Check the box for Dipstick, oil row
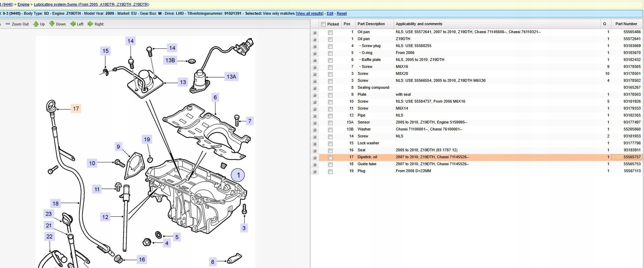644x268 pixels. pos(330,158)
